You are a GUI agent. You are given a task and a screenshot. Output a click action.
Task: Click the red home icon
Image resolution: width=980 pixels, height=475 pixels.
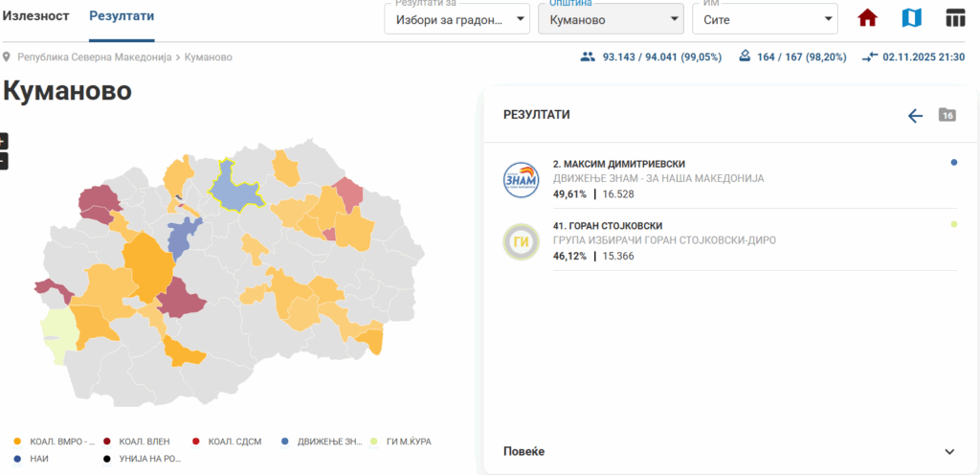click(867, 18)
